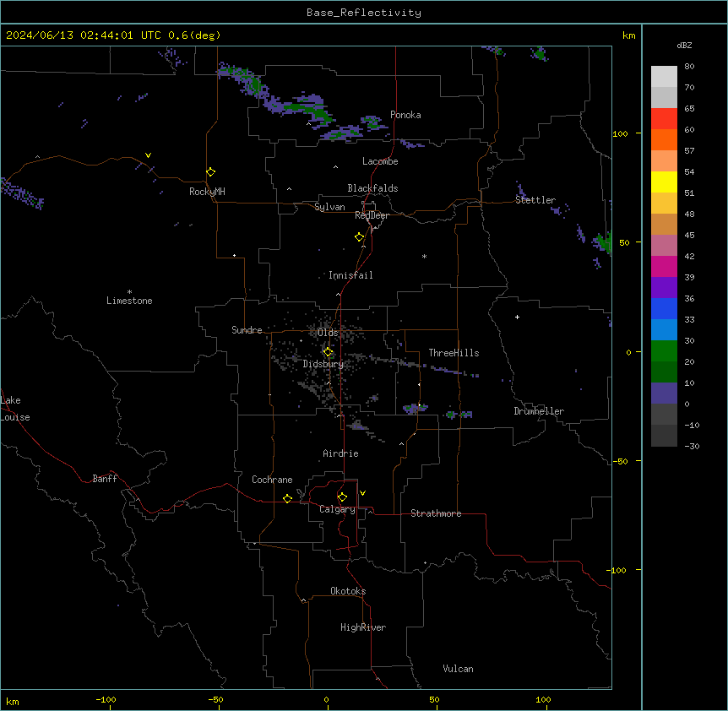Image resolution: width=728 pixels, height=711 pixels.
Task: Click the asterisk marker east of Innisfail
Action: (424, 256)
